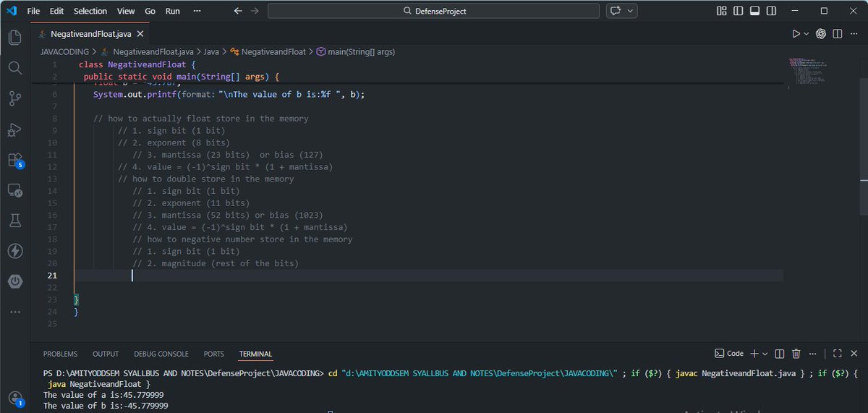This screenshot has height=413, width=868.
Task: Open Copilot chat from title bar
Action: coord(616,11)
